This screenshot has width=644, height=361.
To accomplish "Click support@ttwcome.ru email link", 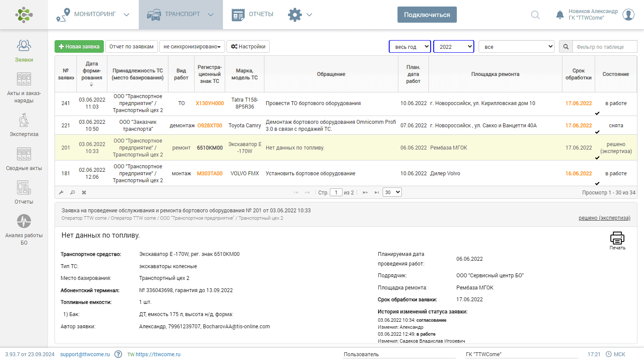I will pyautogui.click(x=85, y=354).
